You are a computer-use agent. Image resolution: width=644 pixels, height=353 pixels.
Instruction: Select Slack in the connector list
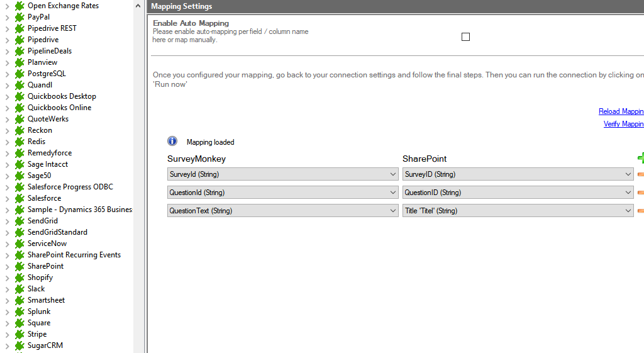click(36, 289)
